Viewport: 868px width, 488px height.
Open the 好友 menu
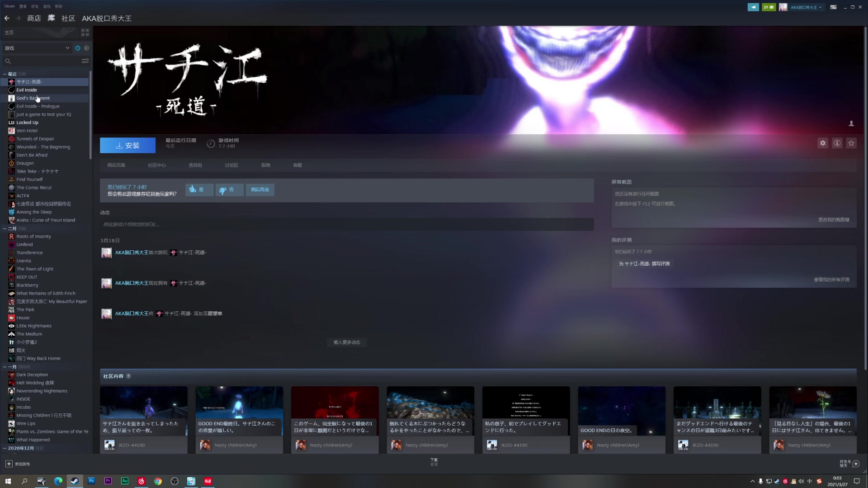pos(35,6)
